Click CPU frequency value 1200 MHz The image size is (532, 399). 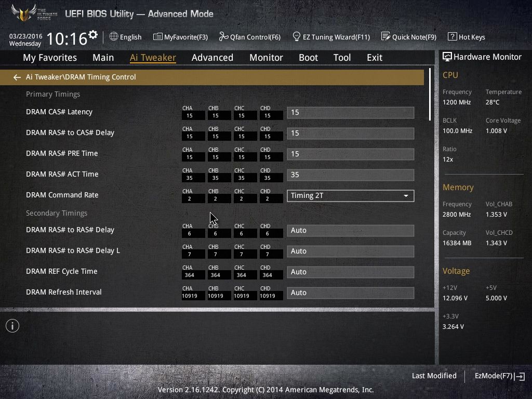click(x=457, y=102)
